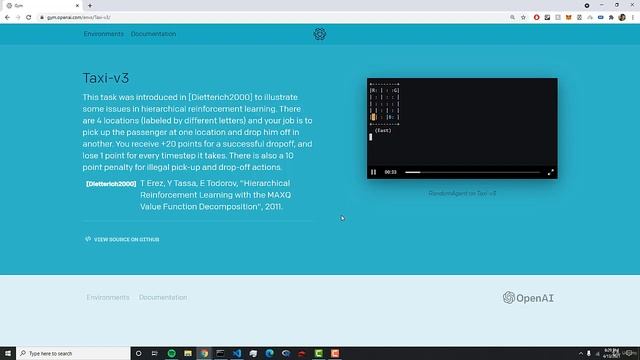This screenshot has width=640, height=360.
Task: Open the green Camtasia icon on taskbar
Action: pos(318,353)
